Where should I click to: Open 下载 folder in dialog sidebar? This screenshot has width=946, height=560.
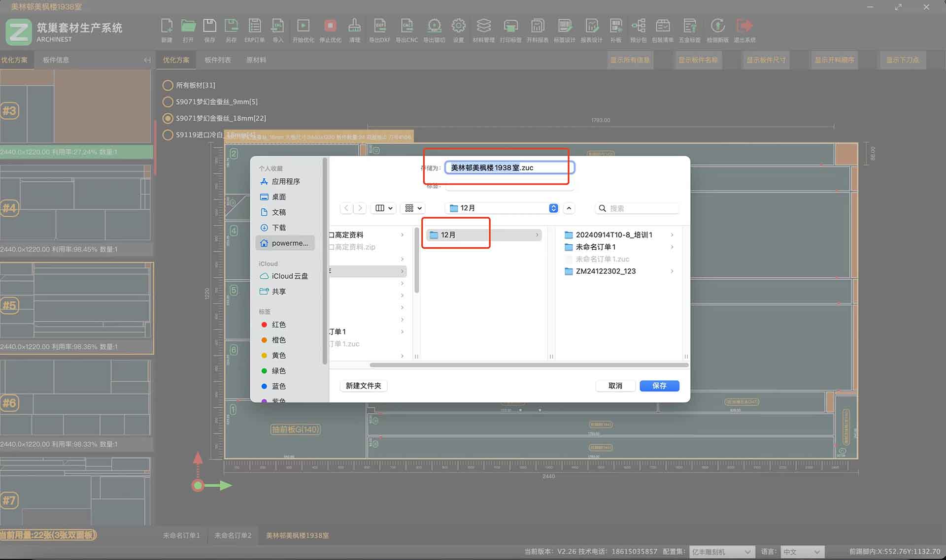tap(279, 228)
